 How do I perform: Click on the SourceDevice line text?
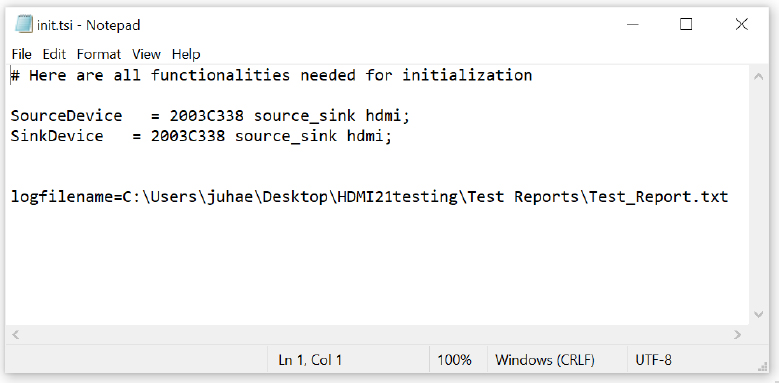tap(210, 116)
